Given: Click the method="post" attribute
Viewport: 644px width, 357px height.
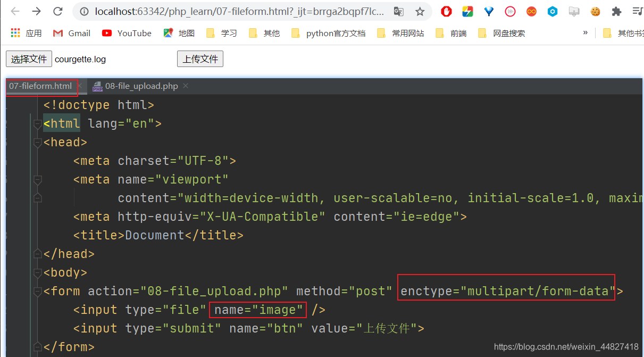Looking at the screenshot, I should (344, 291).
